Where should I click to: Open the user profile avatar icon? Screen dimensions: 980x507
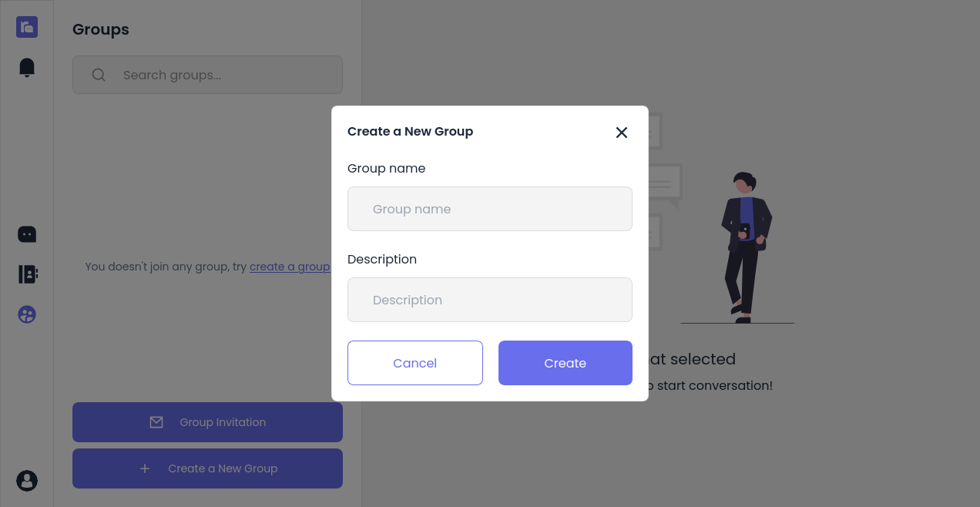point(27,481)
